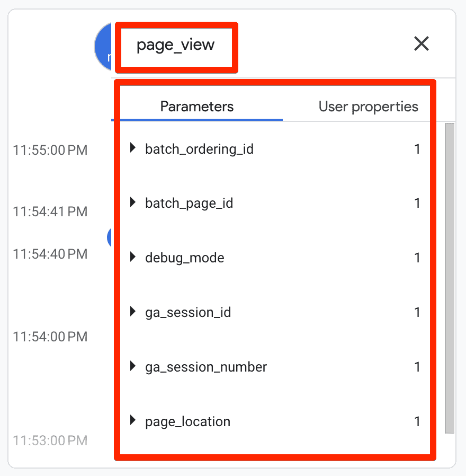
Task: Expand the page_location parameter
Action: 132,421
